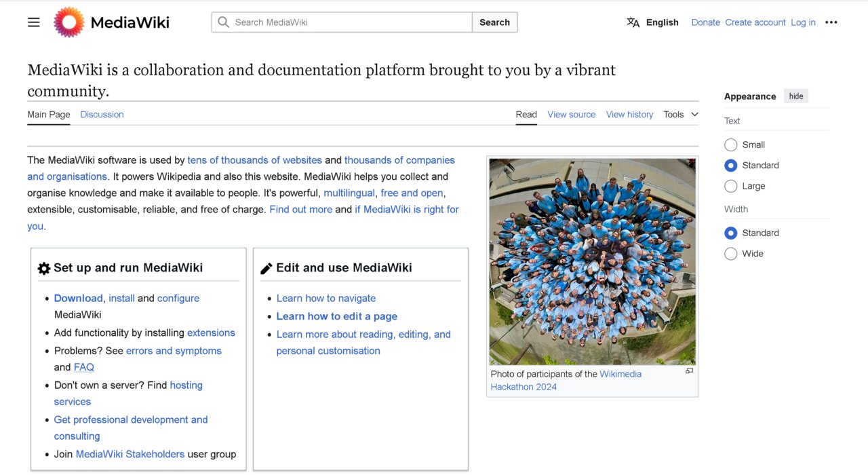Click Learn how to edit a page
This screenshot has width=868, height=475.
(337, 316)
